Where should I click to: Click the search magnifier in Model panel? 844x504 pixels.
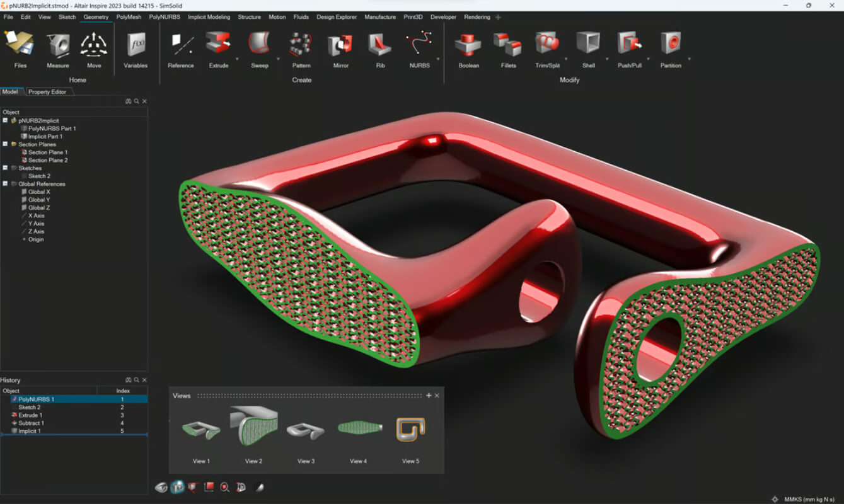click(x=136, y=101)
